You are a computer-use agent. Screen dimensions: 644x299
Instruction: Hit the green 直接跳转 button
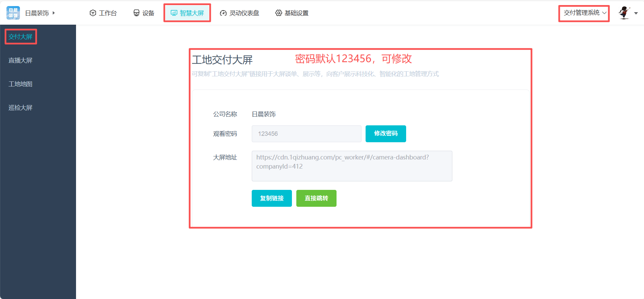[316, 198]
